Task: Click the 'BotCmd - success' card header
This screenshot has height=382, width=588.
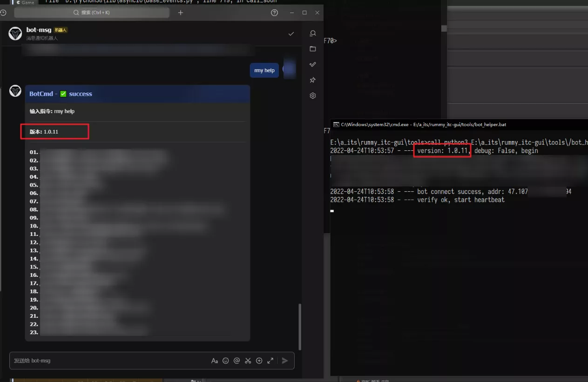Action: [x=137, y=94]
